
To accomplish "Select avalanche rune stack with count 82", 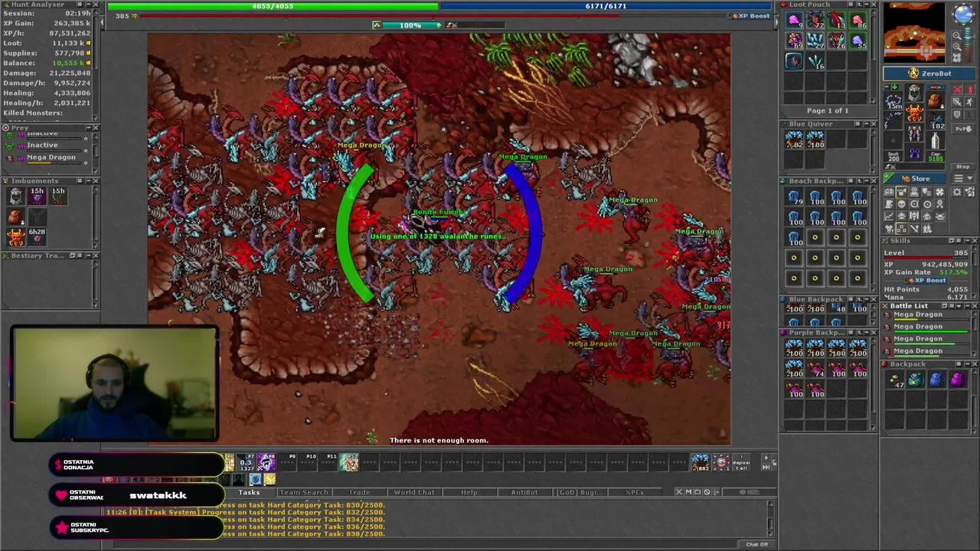I will click(x=794, y=139).
